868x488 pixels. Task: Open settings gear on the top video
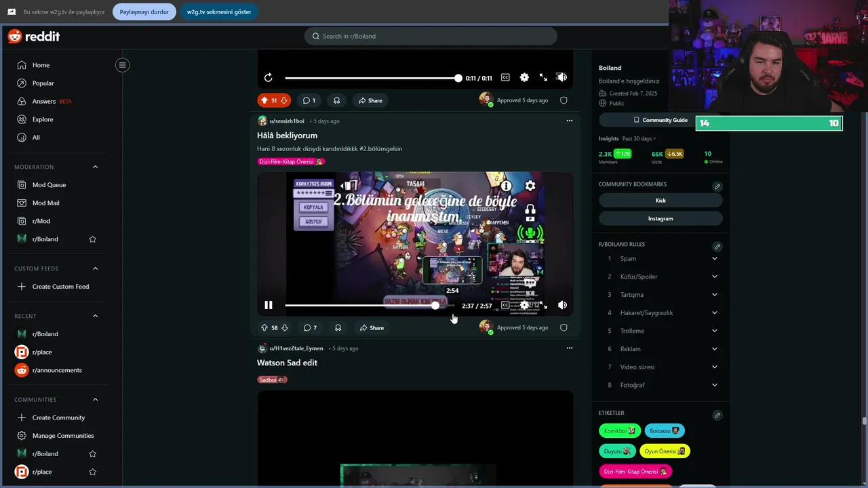click(524, 77)
